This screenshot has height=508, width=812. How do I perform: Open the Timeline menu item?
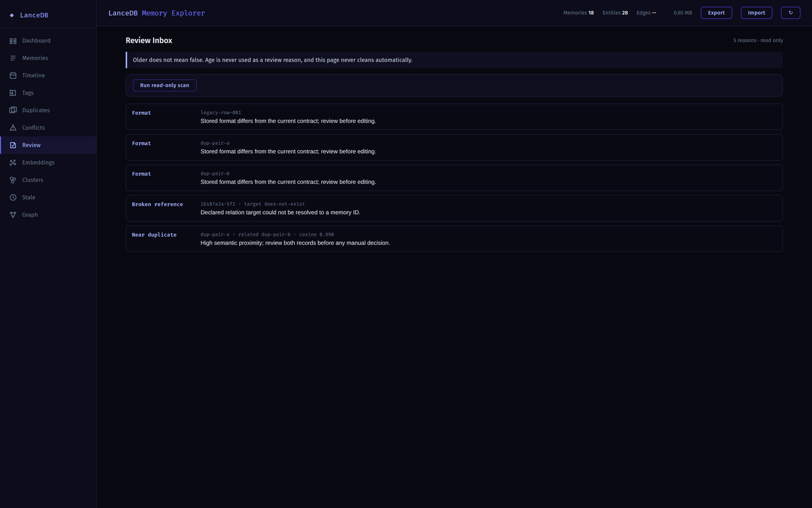tap(48, 75)
